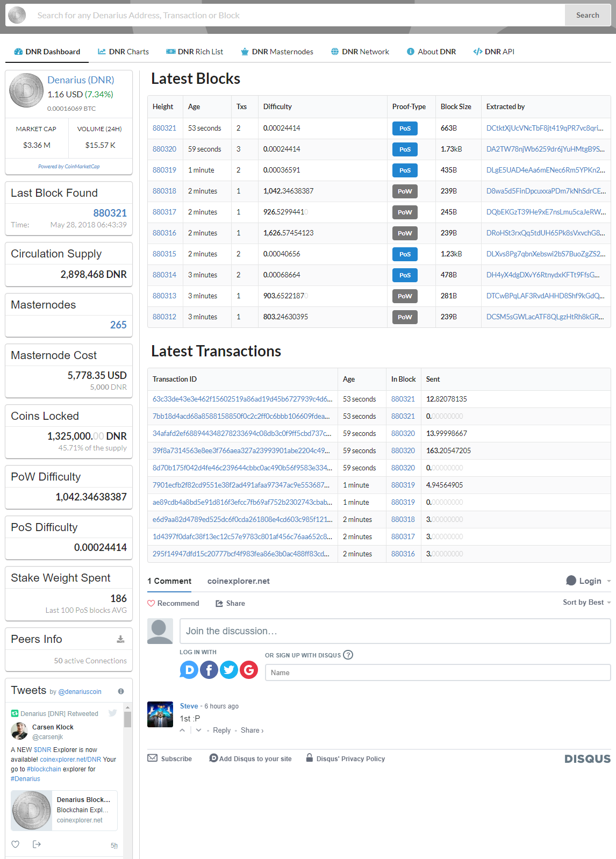616x859 pixels.
Task: Open block 880318 in Latest Blocks
Action: (x=164, y=191)
